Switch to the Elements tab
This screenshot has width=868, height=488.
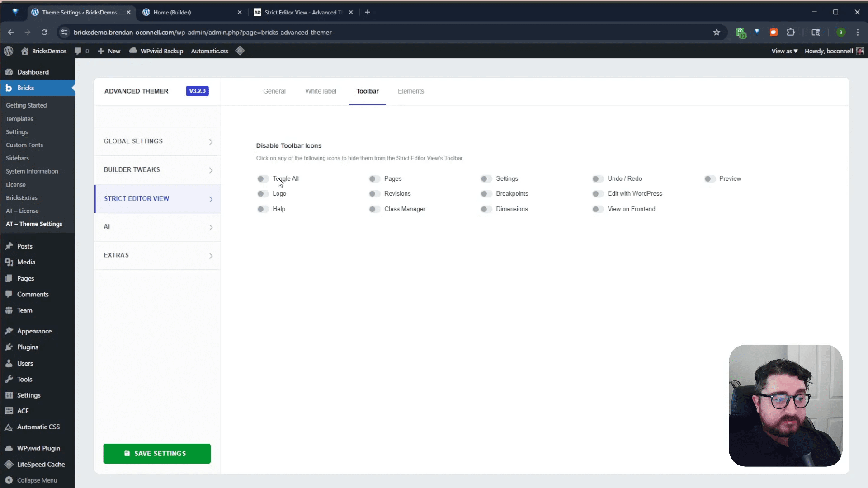tap(410, 91)
